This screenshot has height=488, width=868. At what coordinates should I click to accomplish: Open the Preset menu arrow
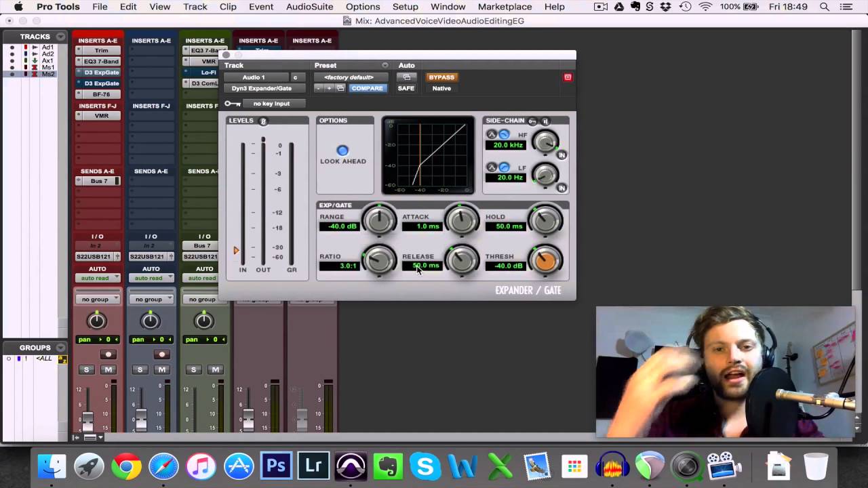(x=385, y=66)
